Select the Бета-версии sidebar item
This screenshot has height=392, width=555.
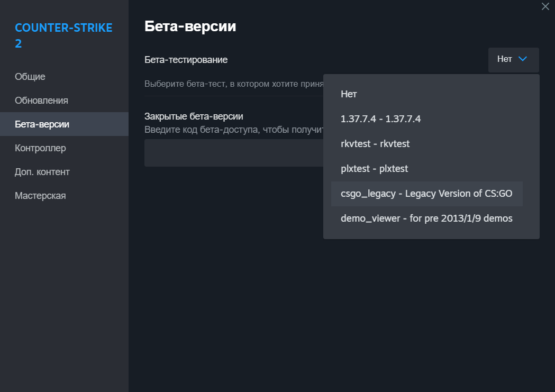click(64, 124)
